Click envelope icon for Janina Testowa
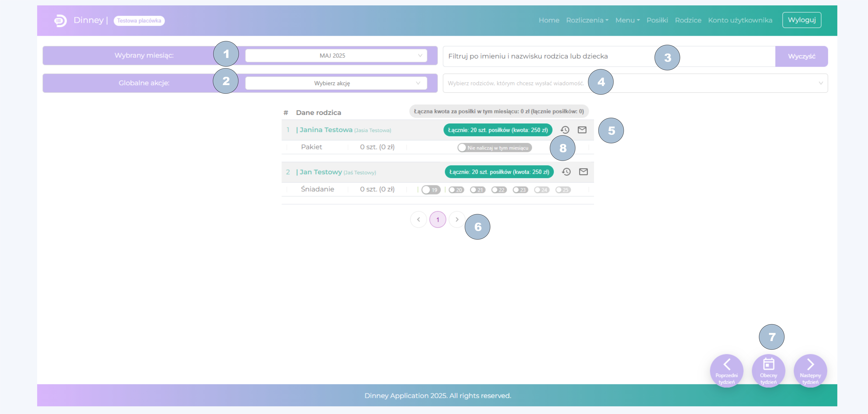This screenshot has width=868, height=414. (x=582, y=130)
